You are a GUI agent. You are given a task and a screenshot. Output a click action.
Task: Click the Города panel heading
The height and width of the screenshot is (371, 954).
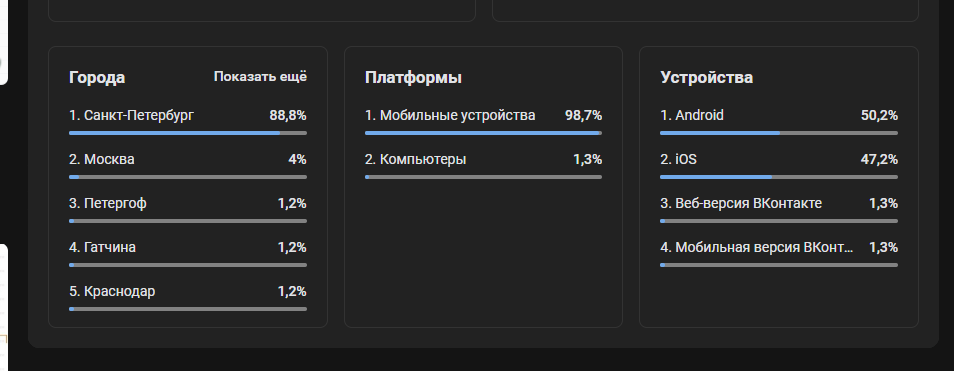[97, 78]
